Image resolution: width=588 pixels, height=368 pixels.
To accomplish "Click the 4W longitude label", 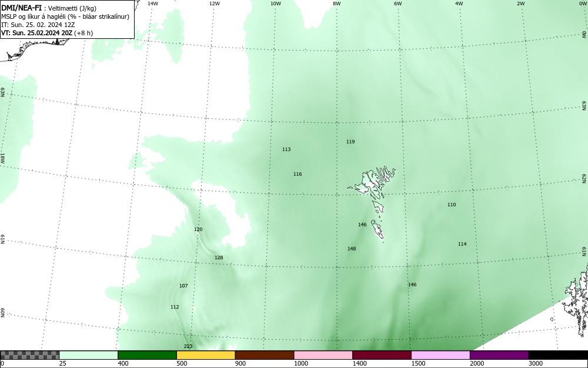I will coord(459,4).
